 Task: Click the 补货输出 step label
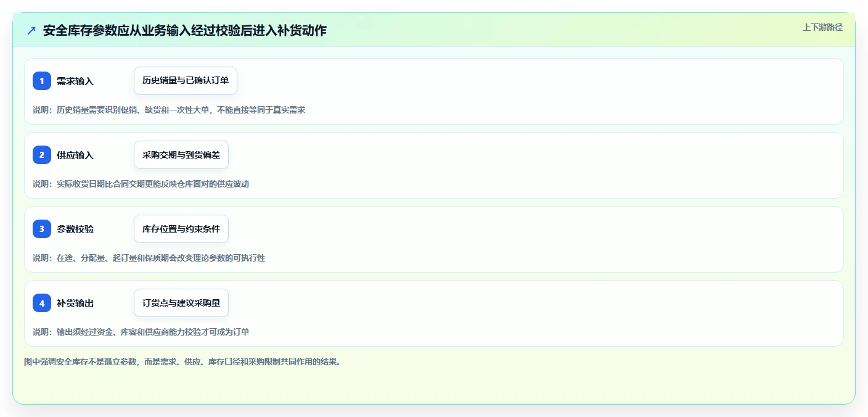[x=75, y=303]
